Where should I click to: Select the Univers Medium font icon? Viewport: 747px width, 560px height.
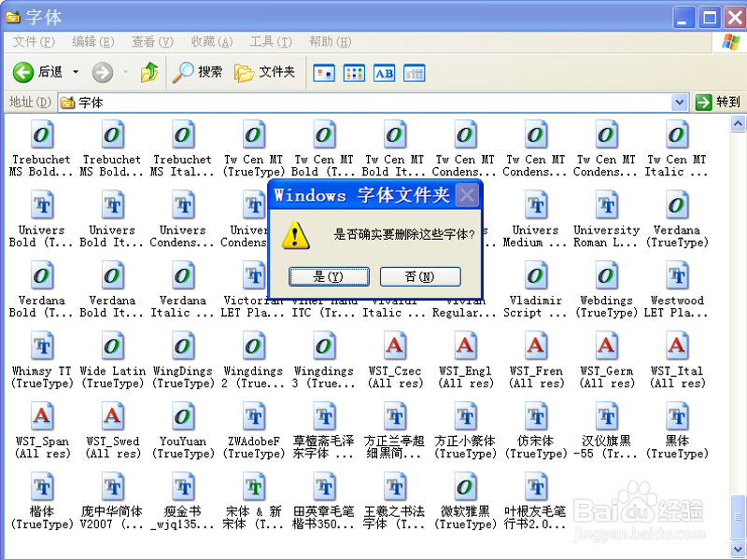coord(536,205)
